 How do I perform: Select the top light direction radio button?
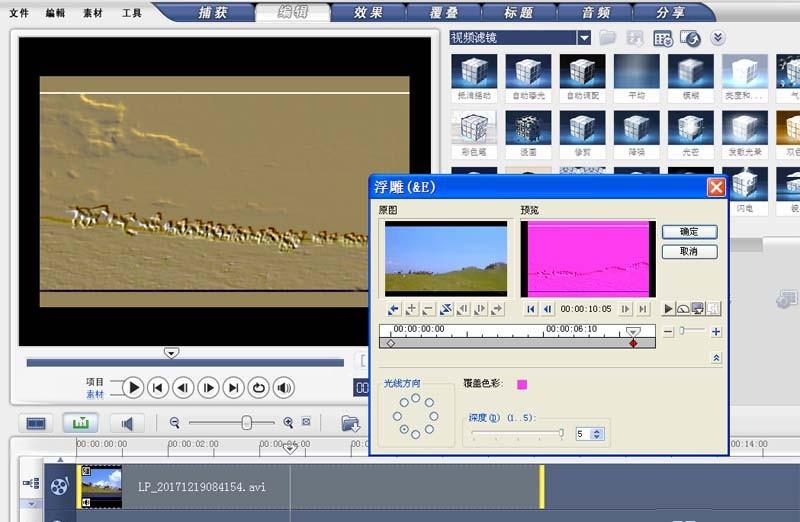tap(415, 397)
